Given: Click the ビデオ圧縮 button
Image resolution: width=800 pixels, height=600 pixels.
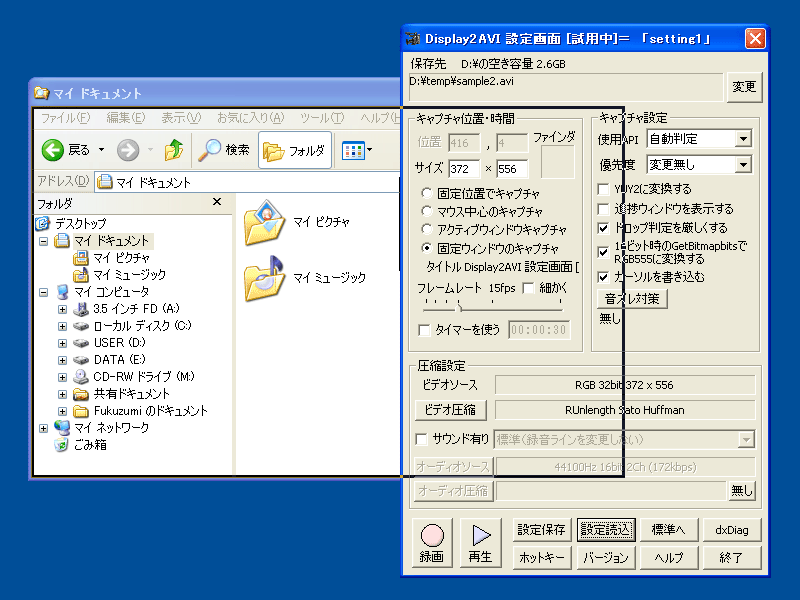Looking at the screenshot, I should pos(450,409).
